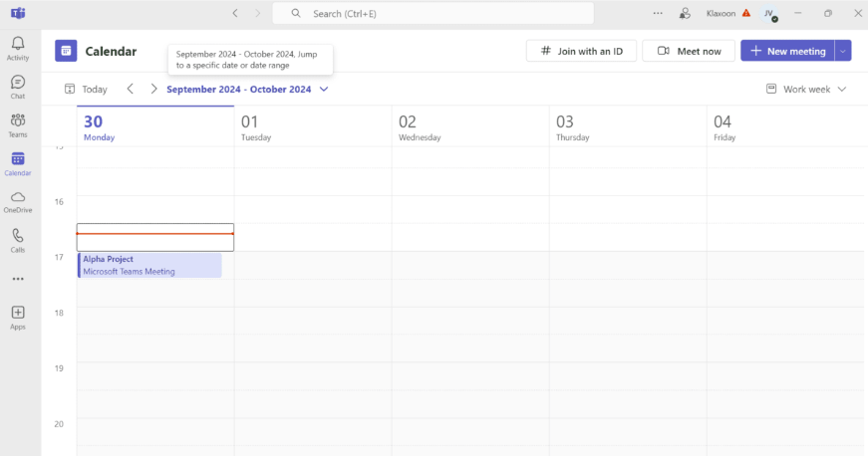868x456 pixels.
Task: Expand the New meeting dropdown arrow
Action: [844, 51]
